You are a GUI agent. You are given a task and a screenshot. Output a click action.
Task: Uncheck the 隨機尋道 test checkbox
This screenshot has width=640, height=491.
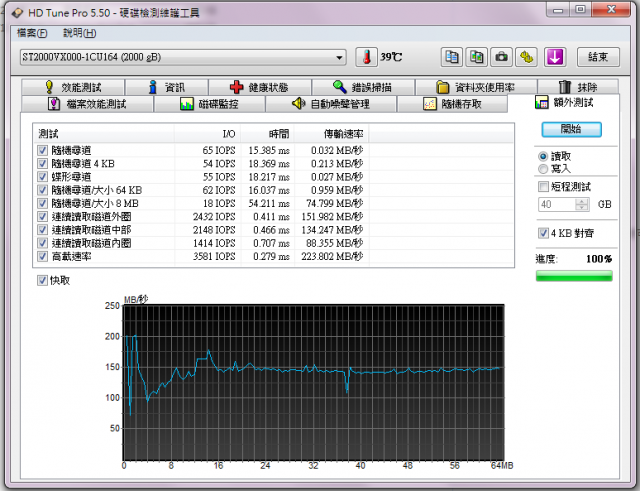click(42, 150)
